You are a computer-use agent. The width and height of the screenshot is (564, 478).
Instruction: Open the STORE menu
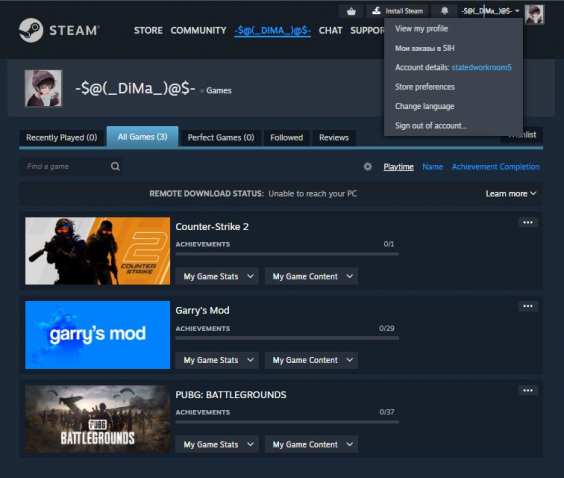[x=148, y=31]
